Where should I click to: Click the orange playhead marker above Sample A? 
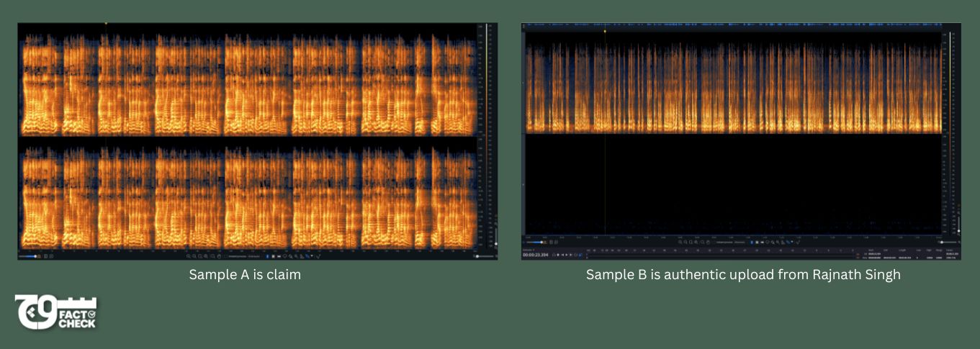click(x=106, y=23)
